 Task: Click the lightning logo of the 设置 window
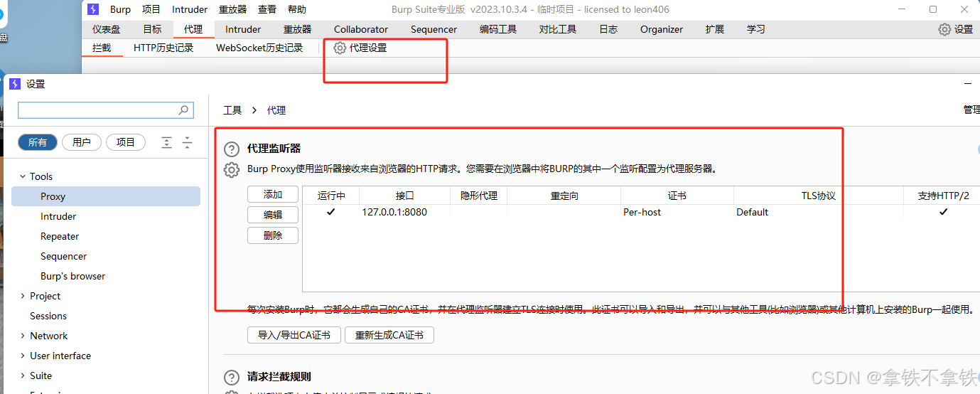point(15,84)
